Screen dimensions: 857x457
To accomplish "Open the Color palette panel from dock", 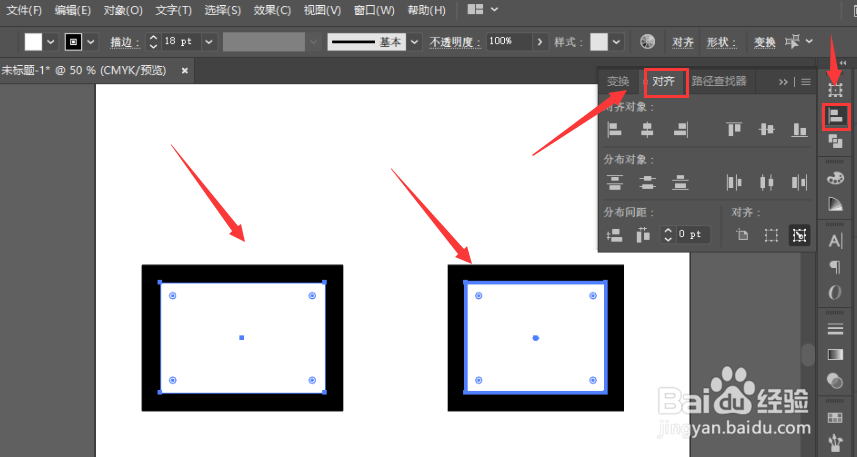I will 835,178.
